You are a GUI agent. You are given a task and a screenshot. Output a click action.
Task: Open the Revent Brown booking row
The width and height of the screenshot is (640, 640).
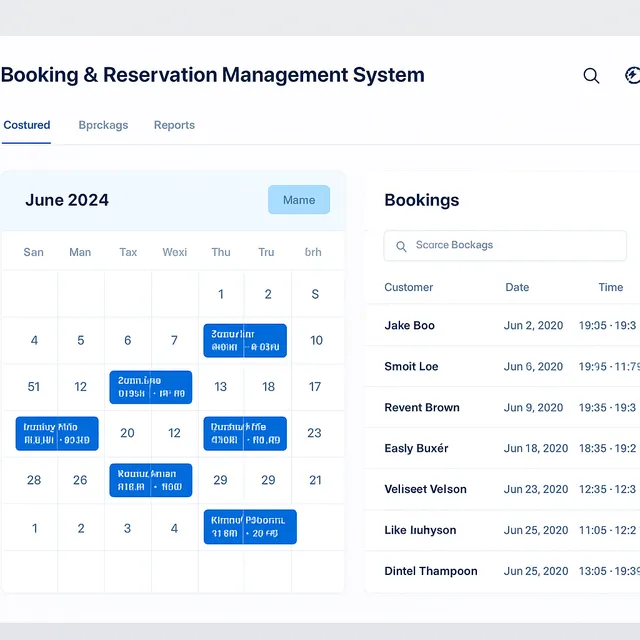[x=502, y=407]
